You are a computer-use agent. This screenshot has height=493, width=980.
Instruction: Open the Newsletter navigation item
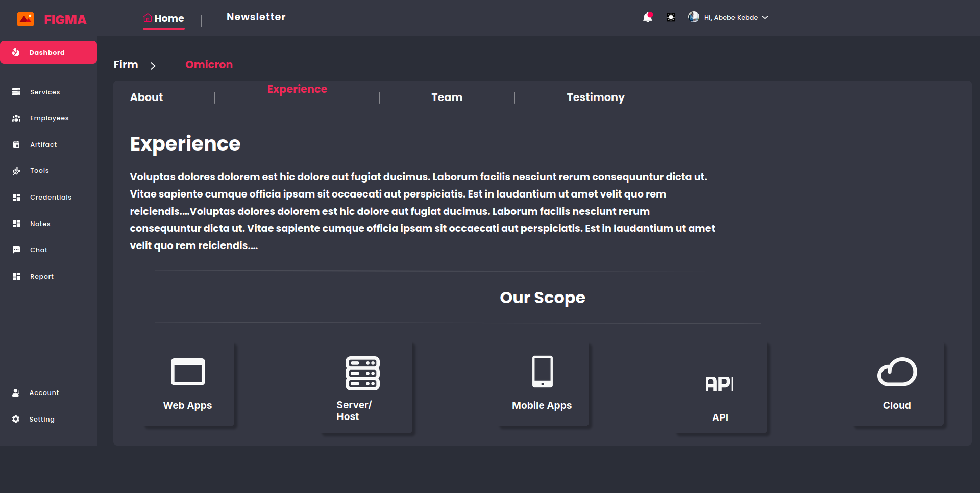pyautogui.click(x=256, y=17)
